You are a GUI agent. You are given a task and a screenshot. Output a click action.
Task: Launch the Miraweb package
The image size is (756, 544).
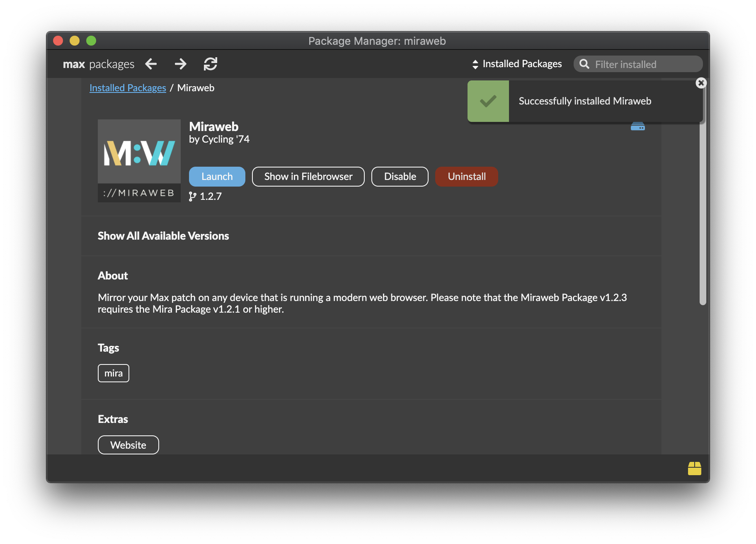pyautogui.click(x=217, y=177)
